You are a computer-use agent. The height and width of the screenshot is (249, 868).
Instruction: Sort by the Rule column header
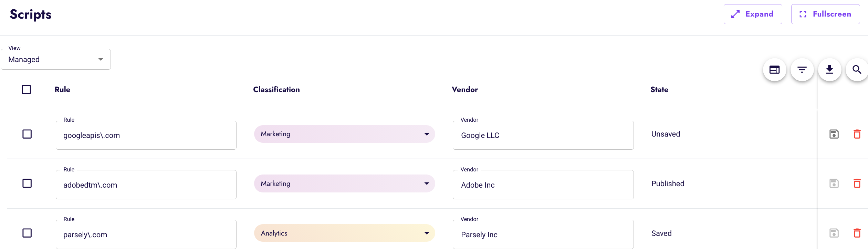[x=62, y=89]
